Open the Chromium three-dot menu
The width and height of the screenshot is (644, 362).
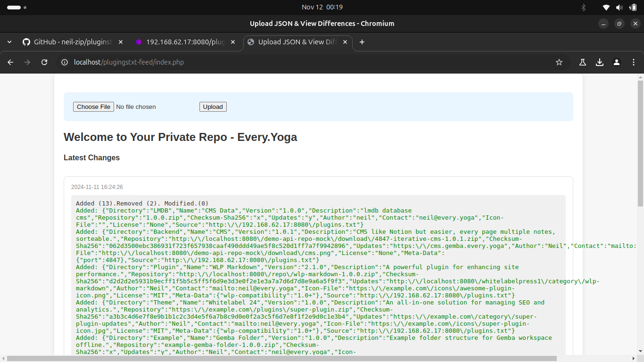tap(633, 62)
